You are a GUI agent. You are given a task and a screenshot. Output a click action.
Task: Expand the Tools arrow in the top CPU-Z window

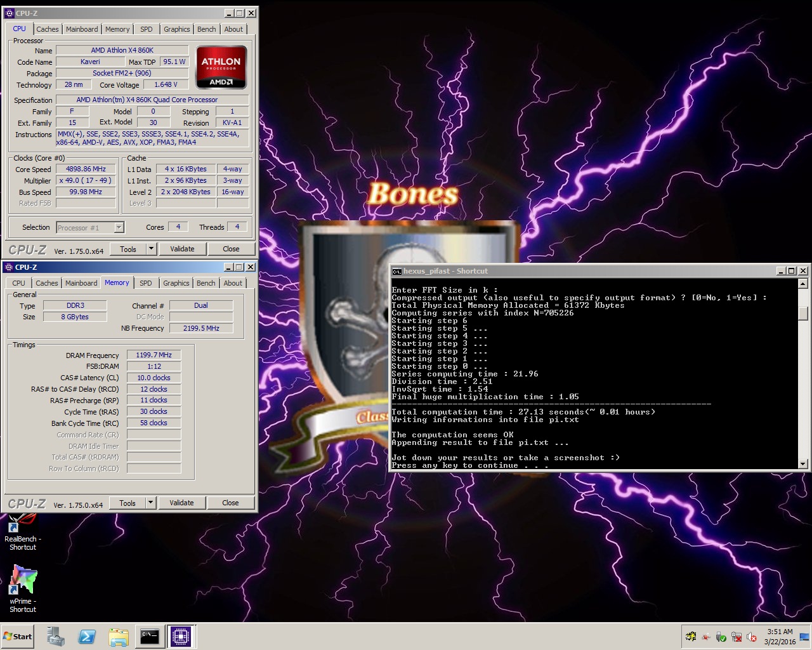click(x=152, y=249)
